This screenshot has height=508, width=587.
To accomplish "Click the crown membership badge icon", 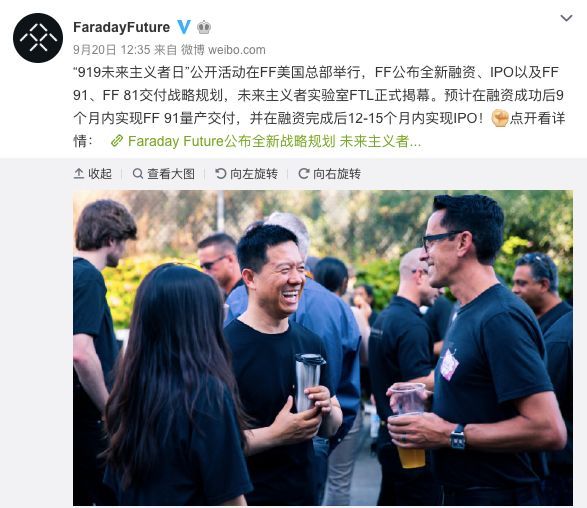I will pos(204,27).
